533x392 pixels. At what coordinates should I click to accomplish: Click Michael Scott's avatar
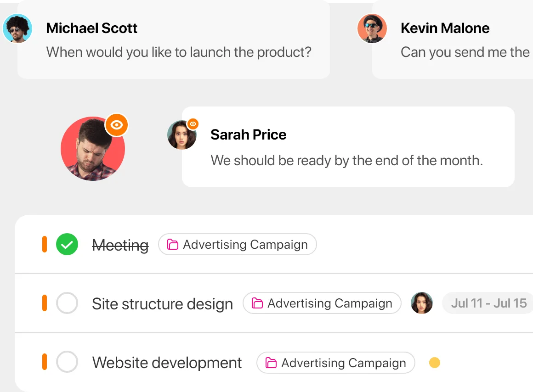coord(17,28)
